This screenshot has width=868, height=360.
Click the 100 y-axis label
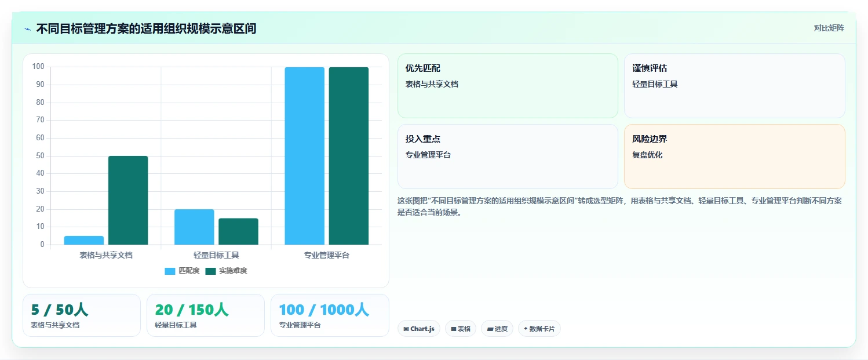click(38, 67)
